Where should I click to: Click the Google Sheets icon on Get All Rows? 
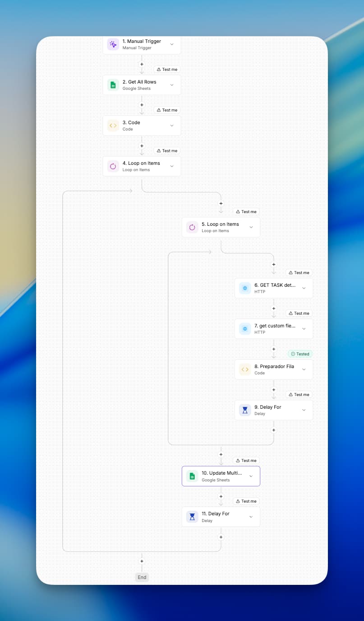tap(113, 85)
